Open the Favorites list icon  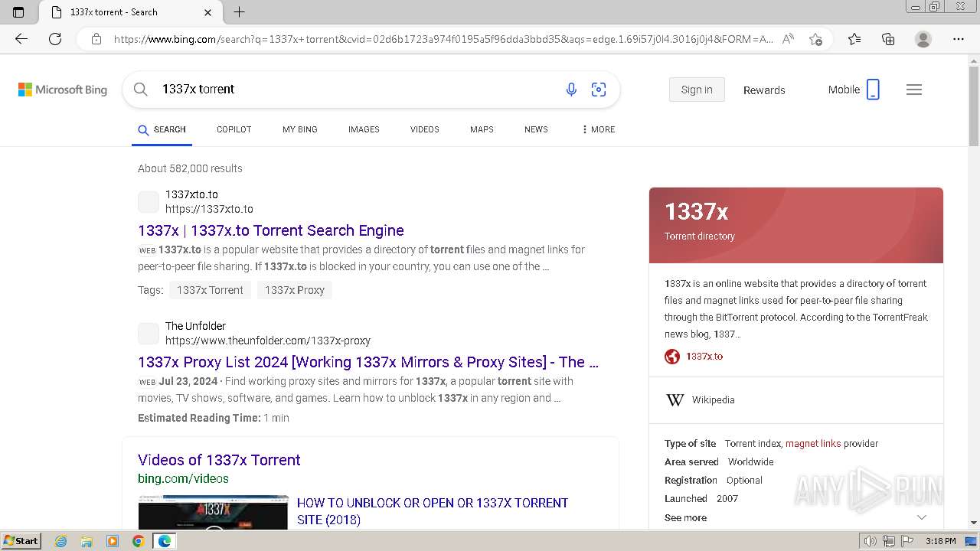854,39
